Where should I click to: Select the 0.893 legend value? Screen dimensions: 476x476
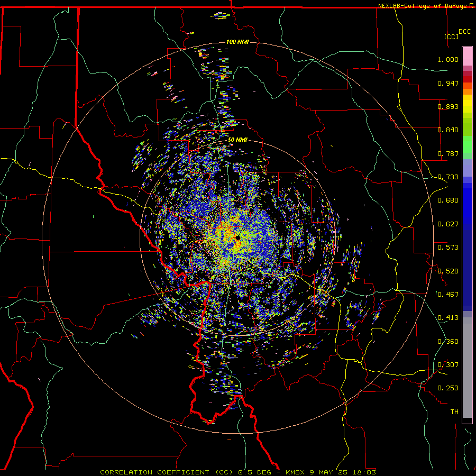(448, 106)
